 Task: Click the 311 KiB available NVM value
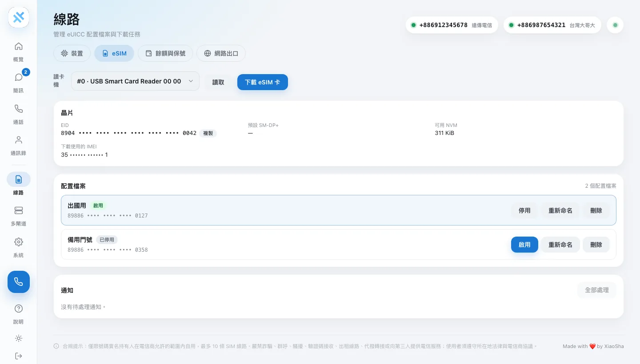444,133
